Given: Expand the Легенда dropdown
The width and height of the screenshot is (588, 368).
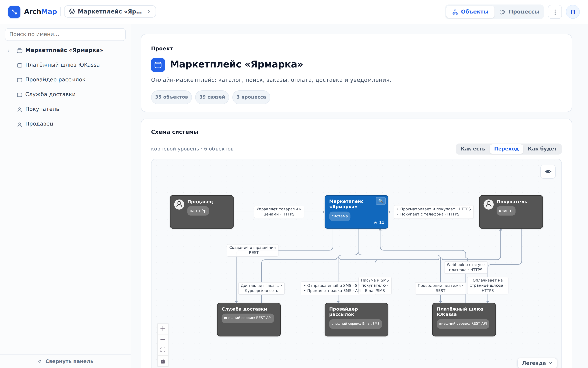Looking at the screenshot, I should coord(537,363).
